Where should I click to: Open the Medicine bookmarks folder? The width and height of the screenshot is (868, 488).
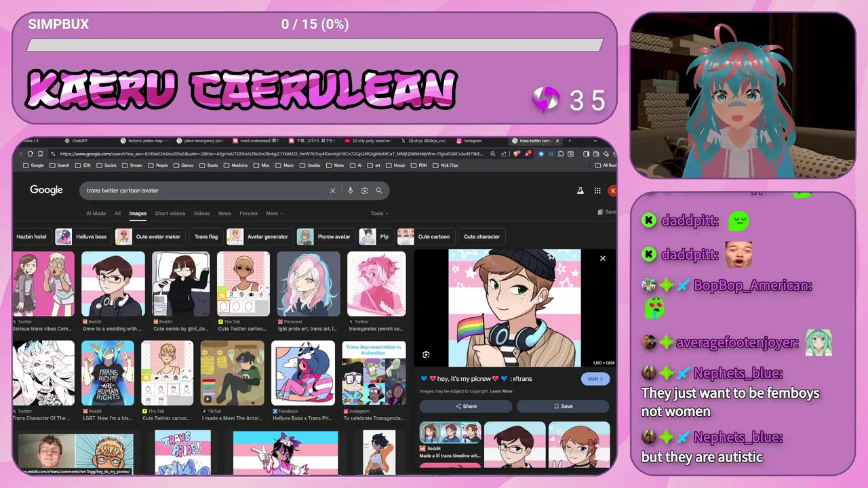coord(236,165)
